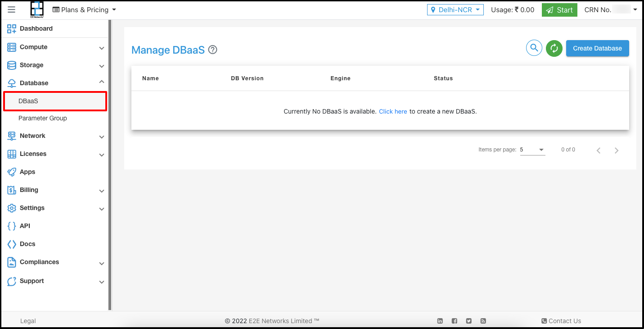Open the Dashboard menu item
644x329 pixels.
pyautogui.click(x=36, y=28)
